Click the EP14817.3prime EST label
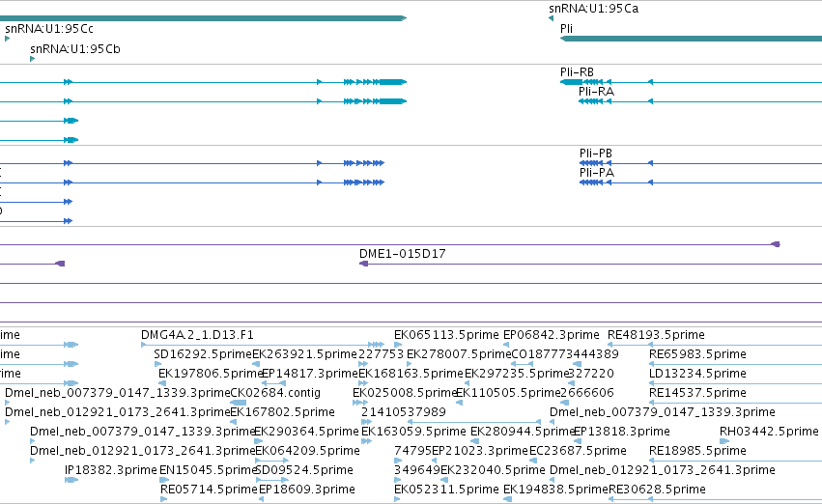822x504 pixels. [309, 374]
